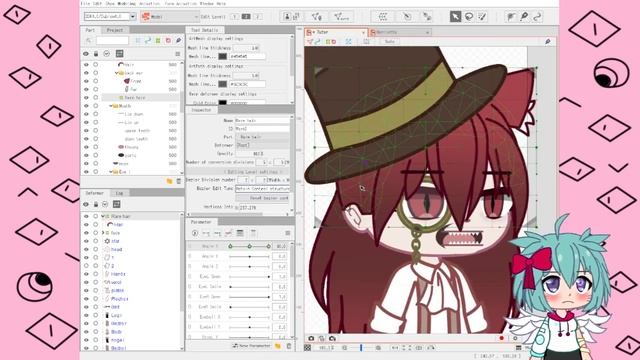The height and width of the screenshot is (360, 640).
Task: Click the red deformer filter icon in Part panel
Action: (168, 40)
